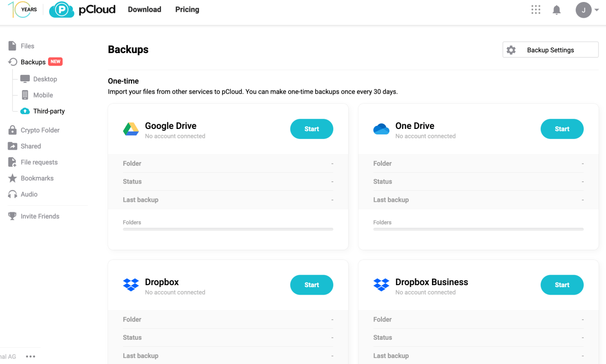Click the Dropbox Business logo
Viewport: 606px width, 364px height.
pos(381,285)
